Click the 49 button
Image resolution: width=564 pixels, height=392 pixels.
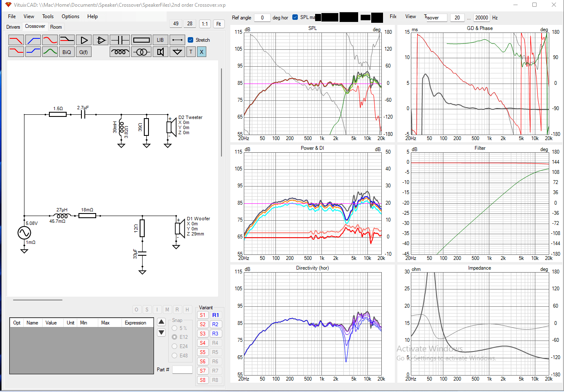pyautogui.click(x=176, y=24)
